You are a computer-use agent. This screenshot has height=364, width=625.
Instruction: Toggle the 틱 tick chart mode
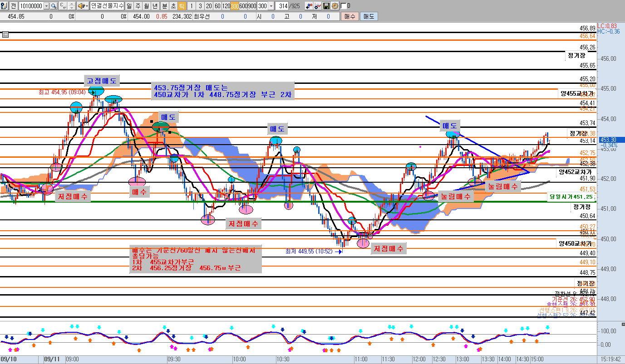coord(181,6)
